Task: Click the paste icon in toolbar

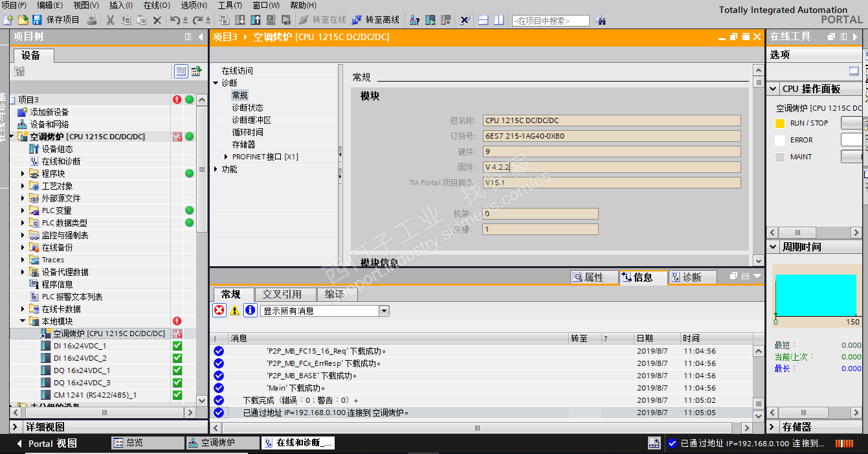Action: click(x=142, y=20)
